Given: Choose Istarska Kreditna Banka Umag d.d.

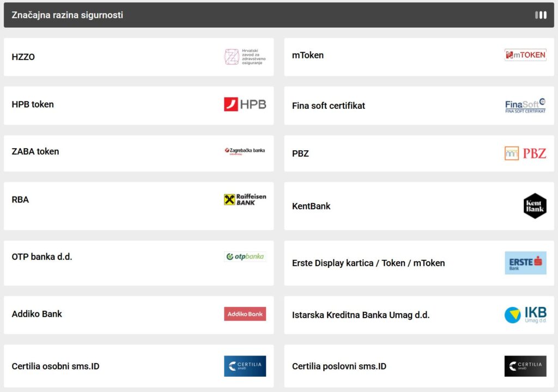Looking at the screenshot, I should [x=361, y=315].
